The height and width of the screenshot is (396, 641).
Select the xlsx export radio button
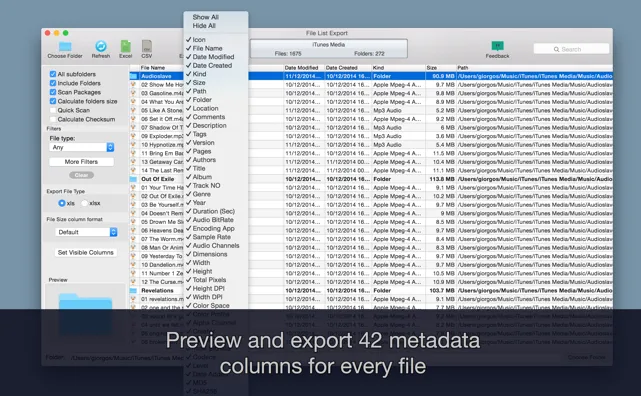coord(85,203)
